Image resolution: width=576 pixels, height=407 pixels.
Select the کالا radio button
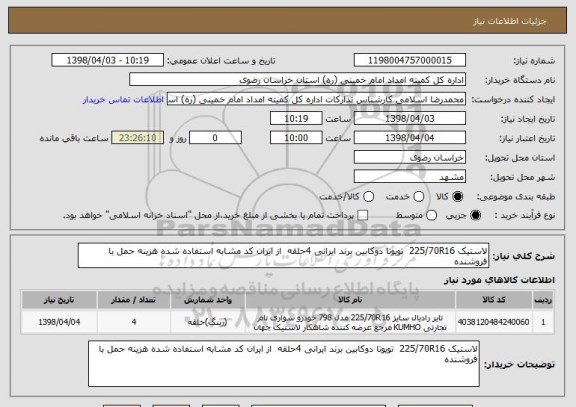[457, 197]
